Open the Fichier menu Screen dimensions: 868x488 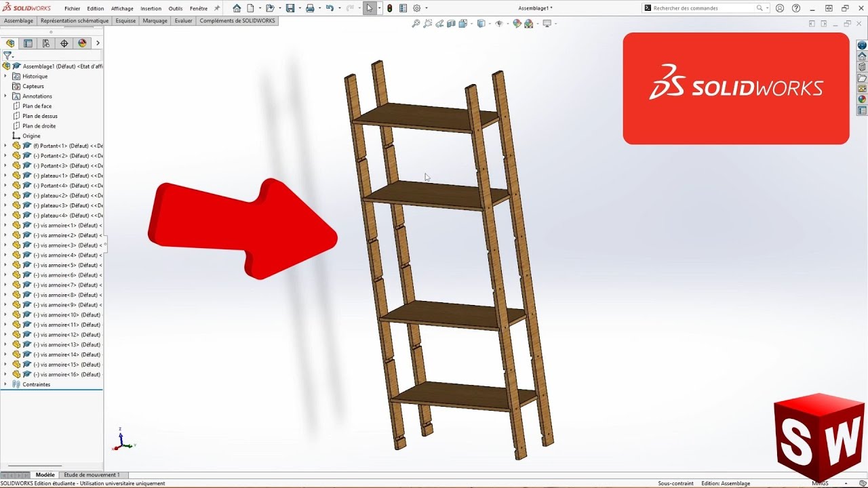72,9
